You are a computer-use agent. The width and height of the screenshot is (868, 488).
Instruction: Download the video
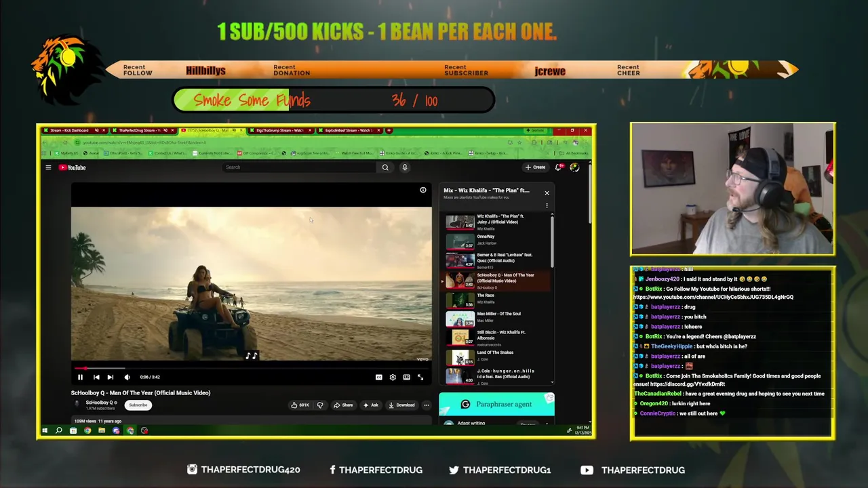(401, 405)
